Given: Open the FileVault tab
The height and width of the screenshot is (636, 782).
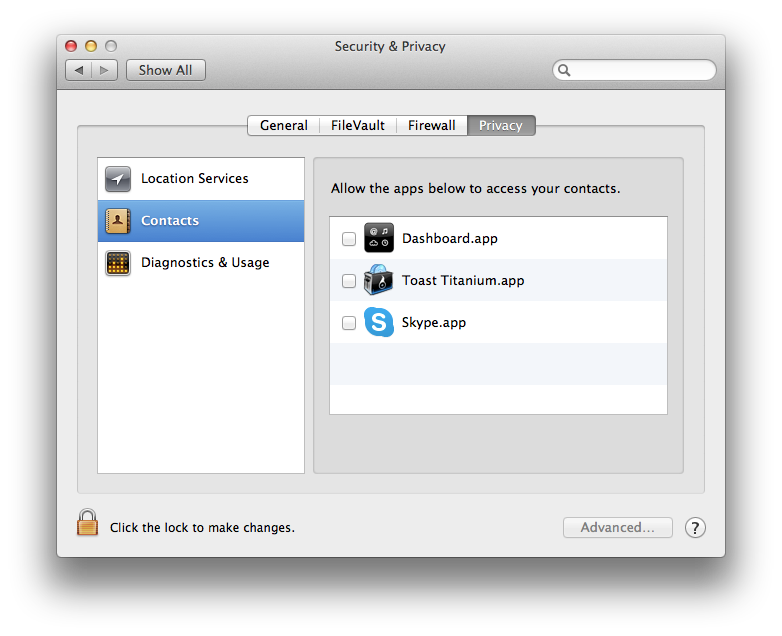Looking at the screenshot, I should [357, 125].
